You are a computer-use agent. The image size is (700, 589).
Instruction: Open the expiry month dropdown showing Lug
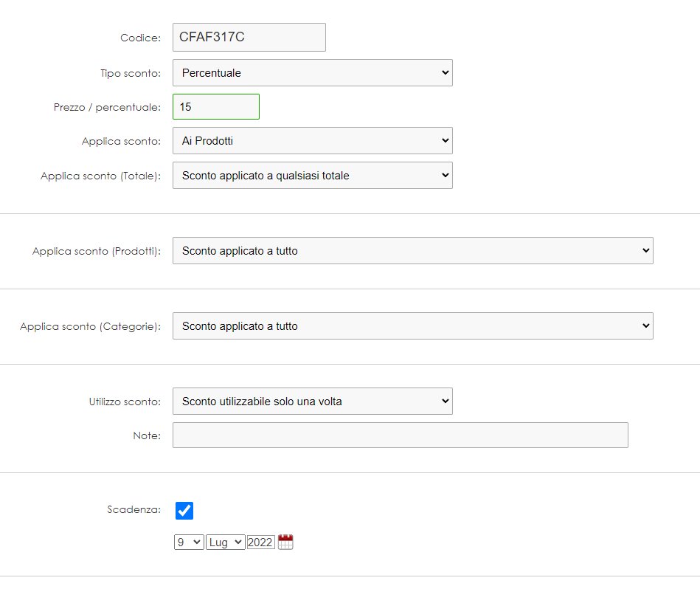226,542
